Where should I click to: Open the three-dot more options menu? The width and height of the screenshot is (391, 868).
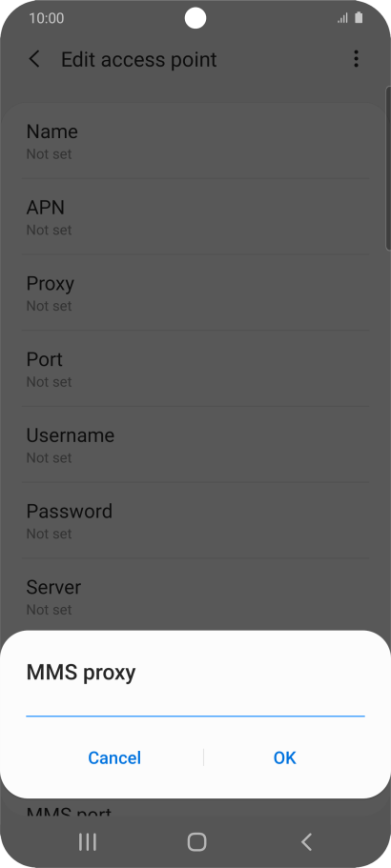pyautogui.click(x=356, y=59)
